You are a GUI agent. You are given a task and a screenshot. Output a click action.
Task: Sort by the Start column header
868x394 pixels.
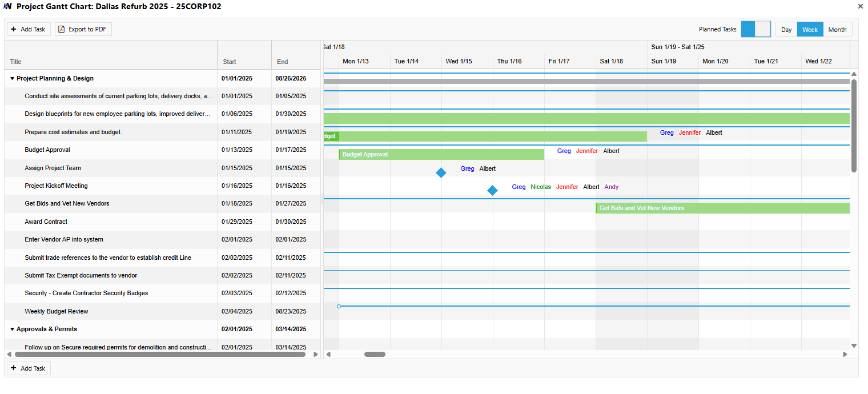tap(230, 62)
